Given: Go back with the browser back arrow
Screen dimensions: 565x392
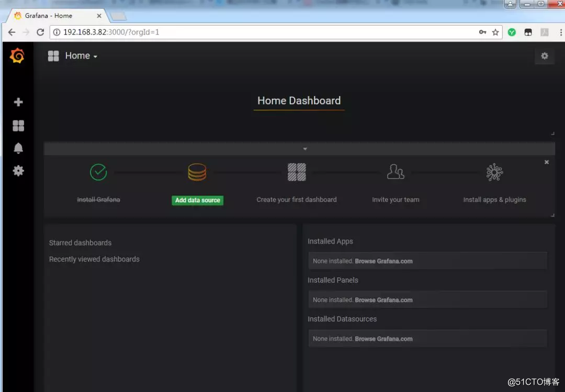Looking at the screenshot, I should [12, 32].
